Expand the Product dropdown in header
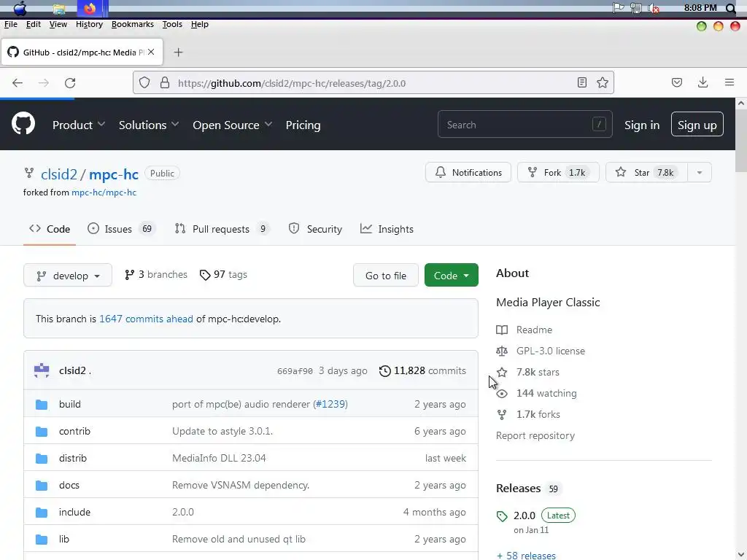747x560 pixels. [x=79, y=125]
